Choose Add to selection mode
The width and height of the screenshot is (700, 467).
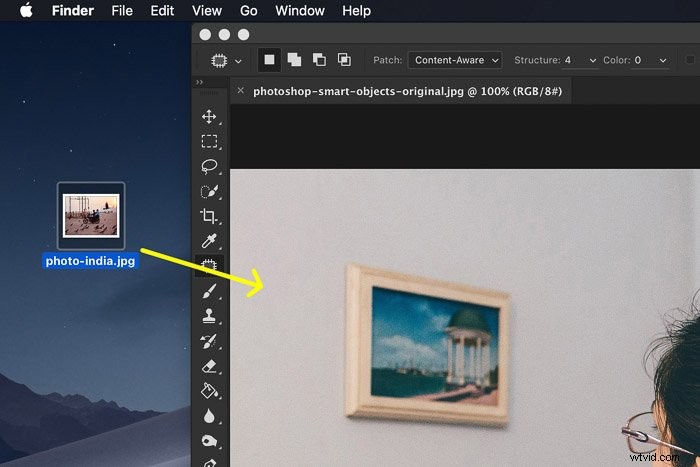(294, 60)
